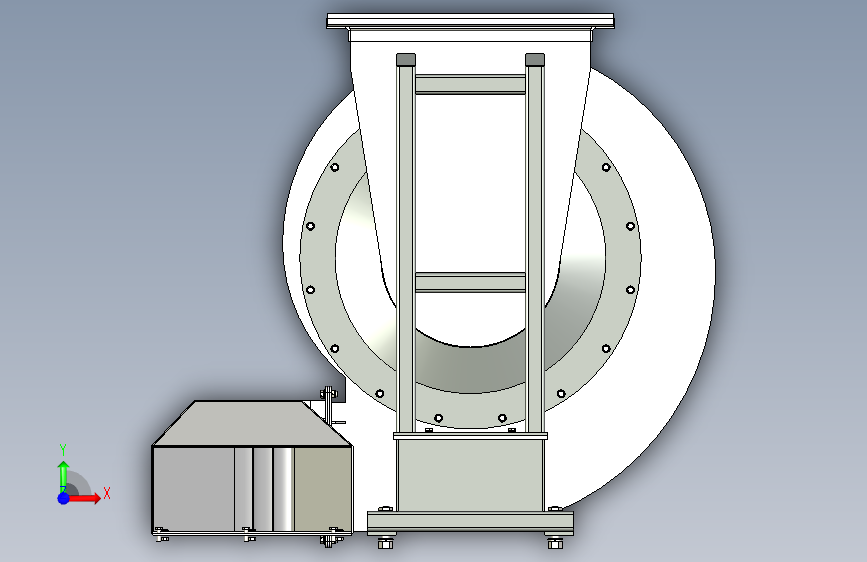867x562 pixels.
Task: Select the base plate under the fan stand
Action: 471,523
